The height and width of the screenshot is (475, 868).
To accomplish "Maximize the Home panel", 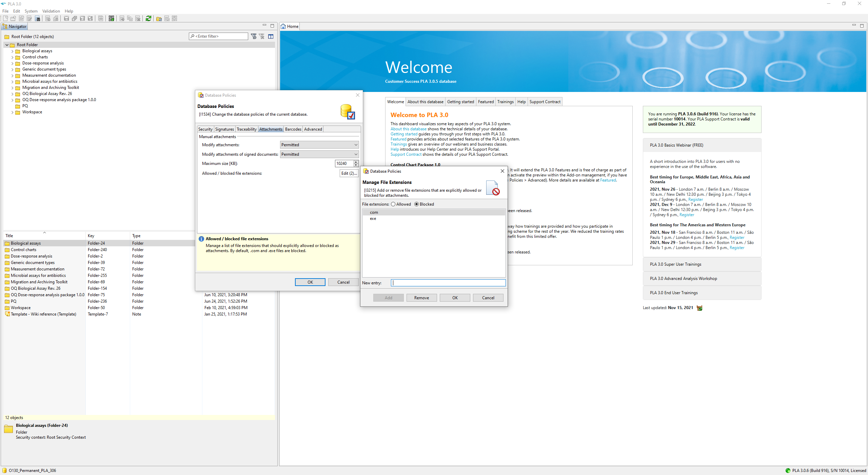I will pyautogui.click(x=862, y=25).
